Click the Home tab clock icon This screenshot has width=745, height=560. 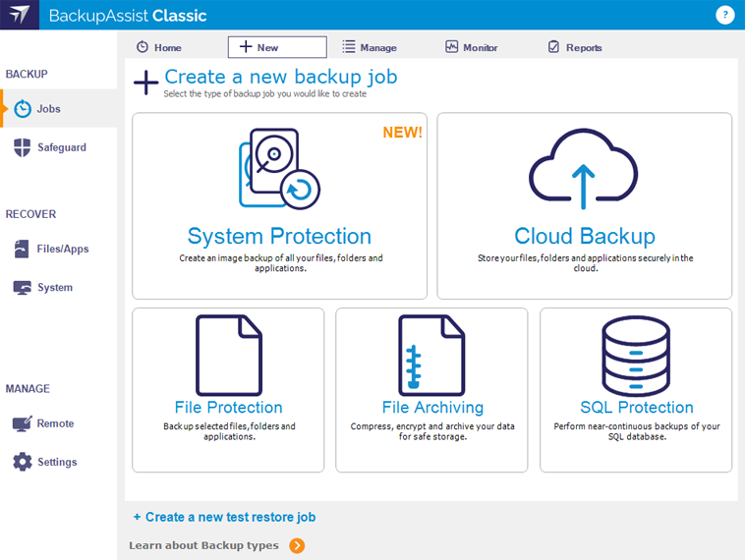143,47
